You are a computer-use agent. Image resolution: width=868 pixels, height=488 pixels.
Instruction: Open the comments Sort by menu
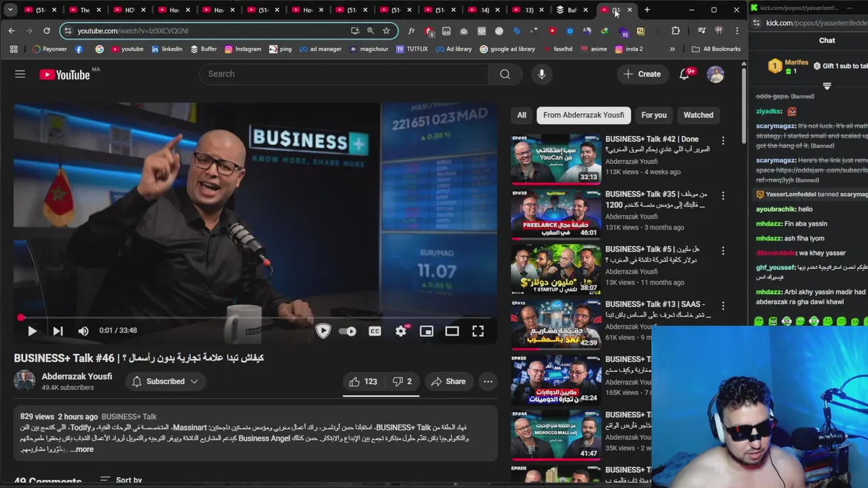tap(121, 480)
